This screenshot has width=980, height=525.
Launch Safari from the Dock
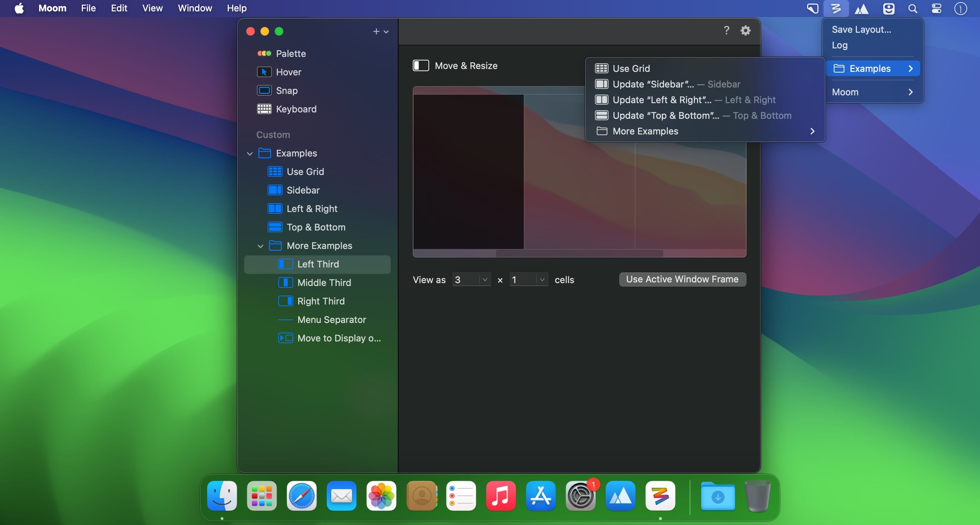(301, 496)
